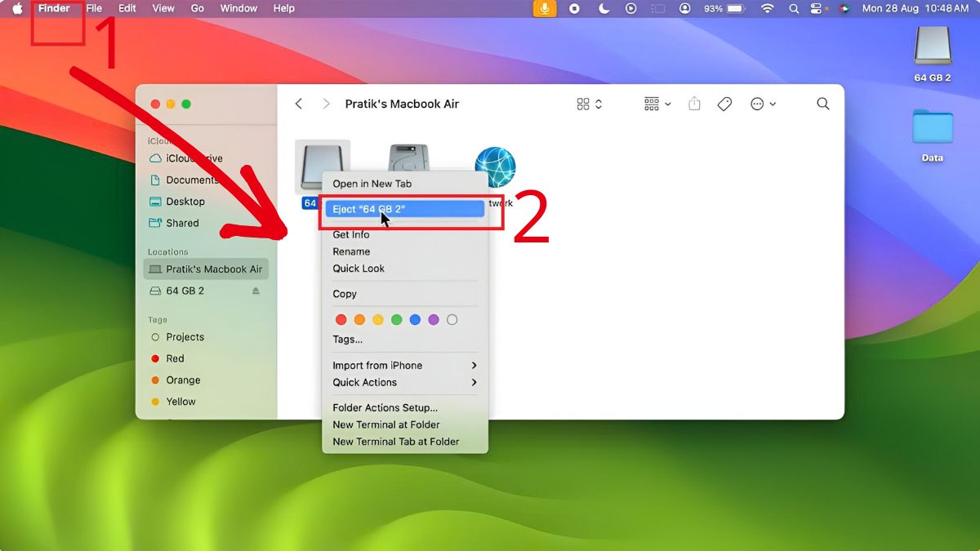Screen dimensions: 980x551
Task: Expand Import from iPhone submenu
Action: click(405, 366)
